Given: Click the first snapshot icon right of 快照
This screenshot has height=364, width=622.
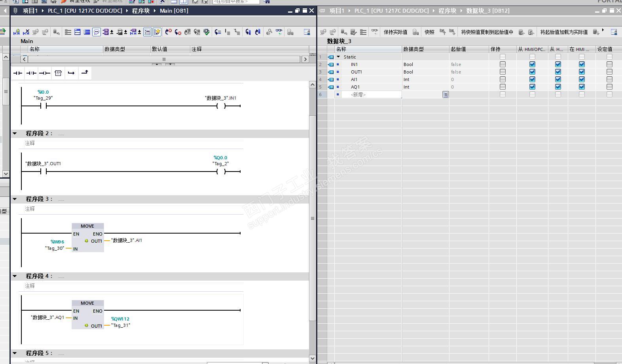Looking at the screenshot, I should click(442, 32).
